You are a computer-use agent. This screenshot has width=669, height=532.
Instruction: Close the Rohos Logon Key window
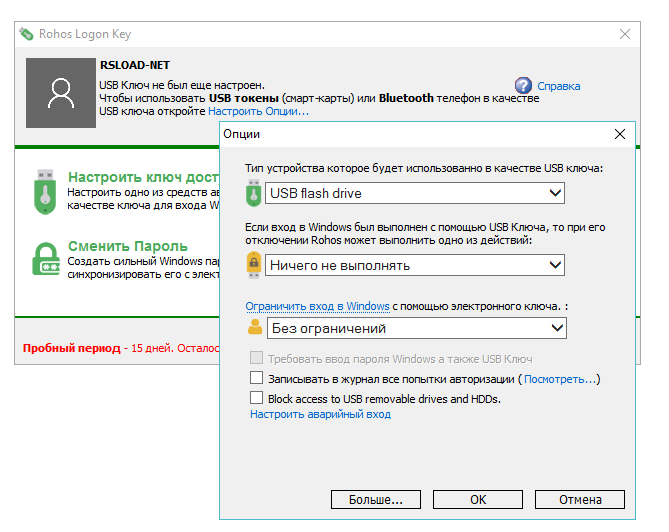tap(625, 34)
